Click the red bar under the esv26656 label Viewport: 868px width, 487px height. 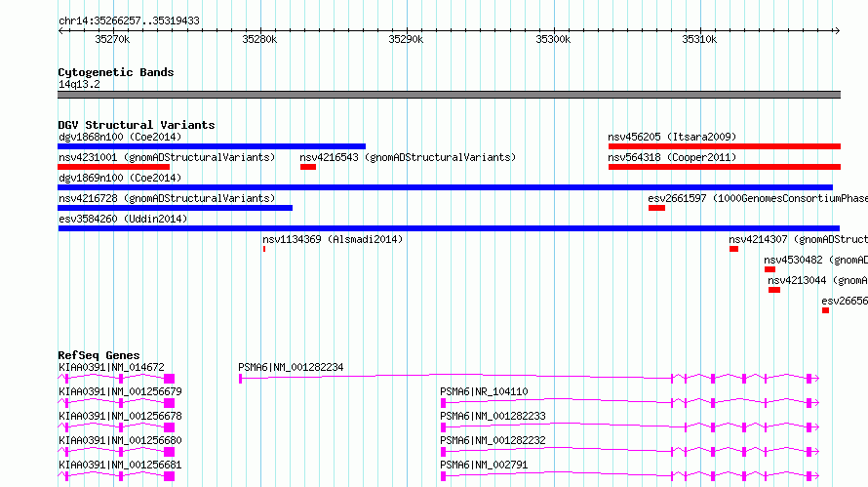coord(825,310)
